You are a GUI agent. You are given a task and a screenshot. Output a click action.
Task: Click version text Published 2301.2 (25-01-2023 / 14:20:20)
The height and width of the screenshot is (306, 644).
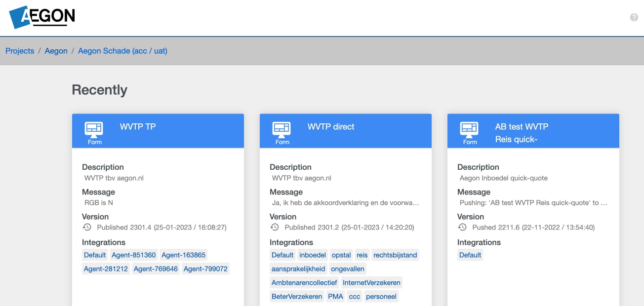click(x=350, y=228)
